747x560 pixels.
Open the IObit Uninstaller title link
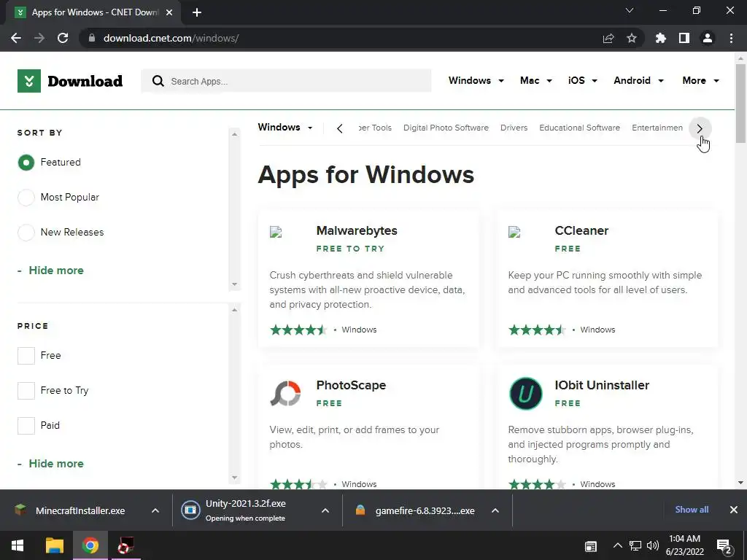pyautogui.click(x=602, y=385)
